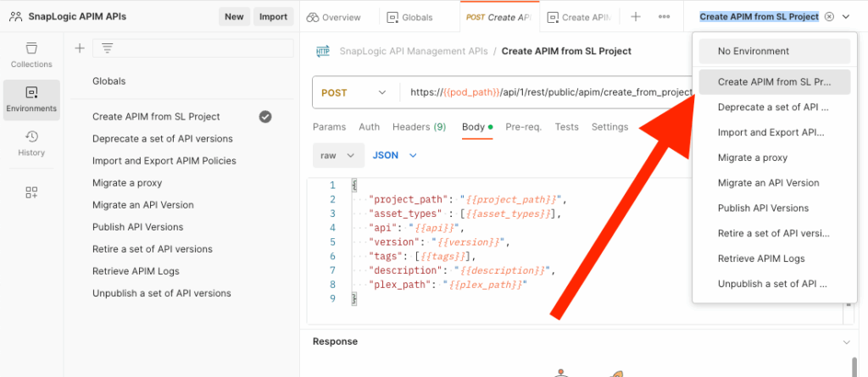Screen dimensions: 868x377
Task: Click the Environments sidebar icon
Action: 31,98
